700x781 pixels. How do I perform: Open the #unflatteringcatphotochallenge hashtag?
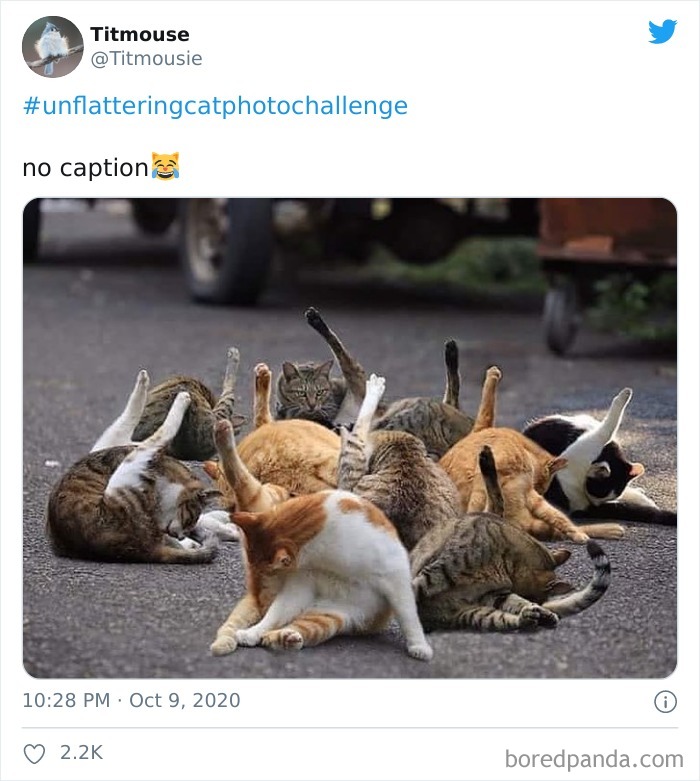pyautogui.click(x=215, y=106)
